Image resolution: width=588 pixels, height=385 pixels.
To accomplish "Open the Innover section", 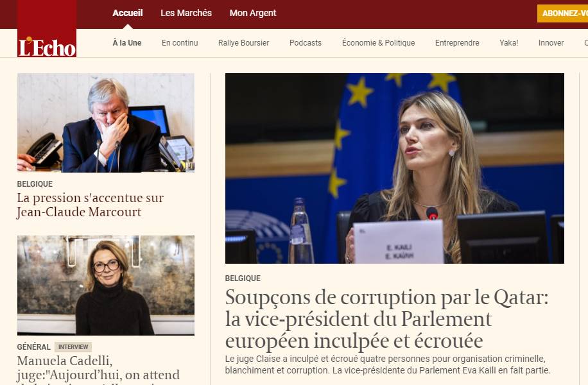I will coord(551,43).
